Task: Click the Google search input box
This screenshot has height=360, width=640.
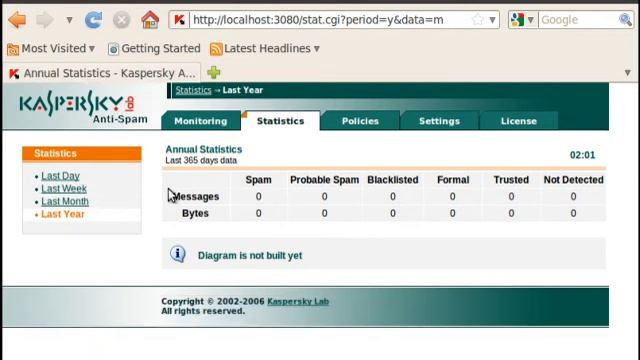Action: point(578,20)
